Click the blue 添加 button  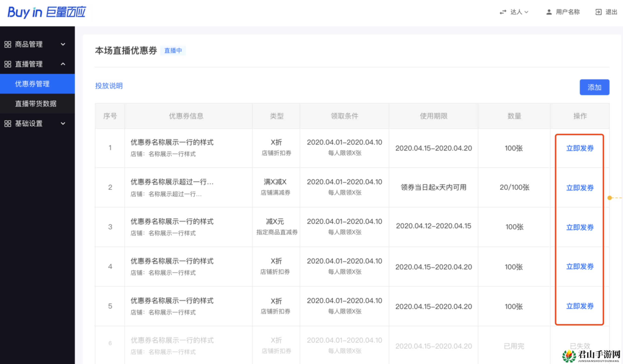[x=594, y=87]
